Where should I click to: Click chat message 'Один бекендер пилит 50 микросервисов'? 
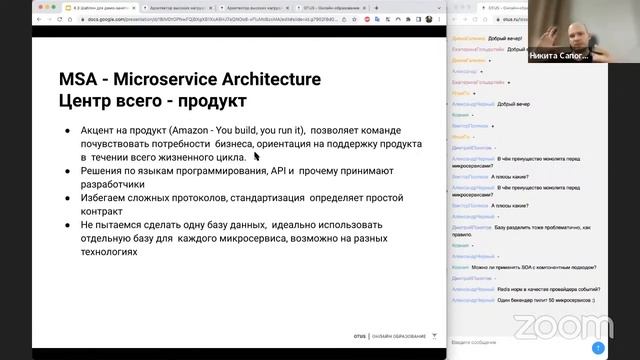tap(546, 300)
